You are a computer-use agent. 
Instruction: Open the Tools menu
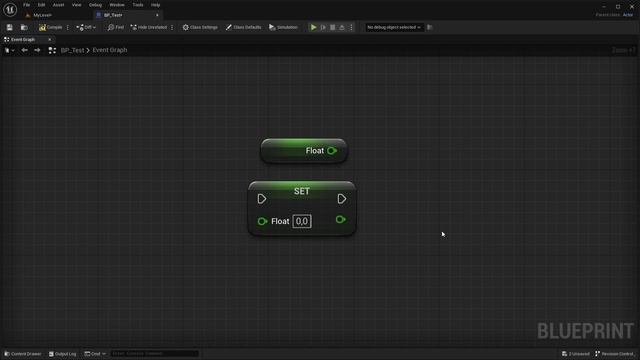coord(138,5)
